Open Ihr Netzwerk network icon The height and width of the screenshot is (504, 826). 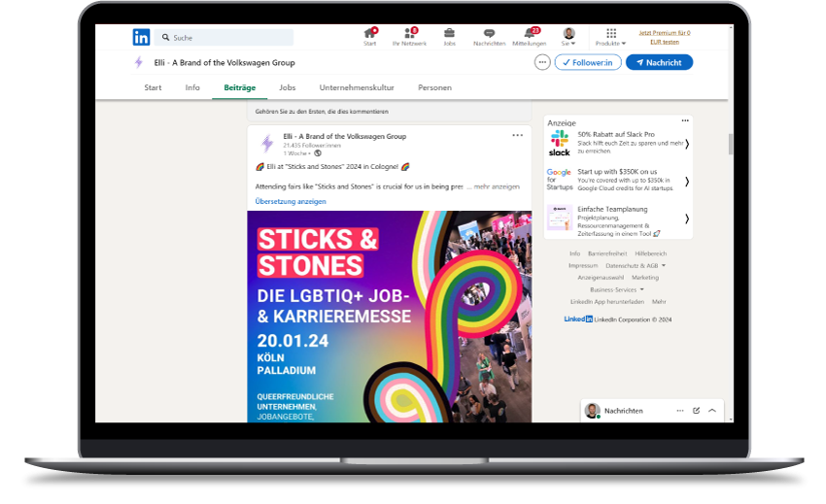click(409, 36)
